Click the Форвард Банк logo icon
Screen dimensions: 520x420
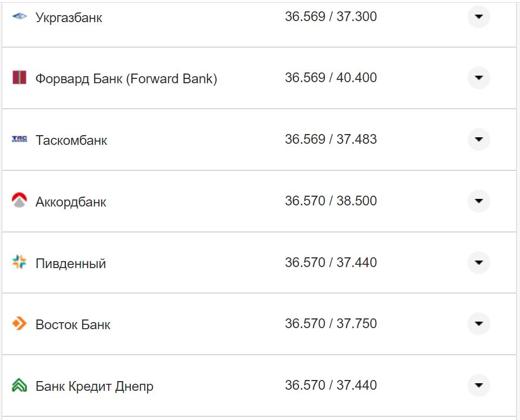click(x=19, y=78)
